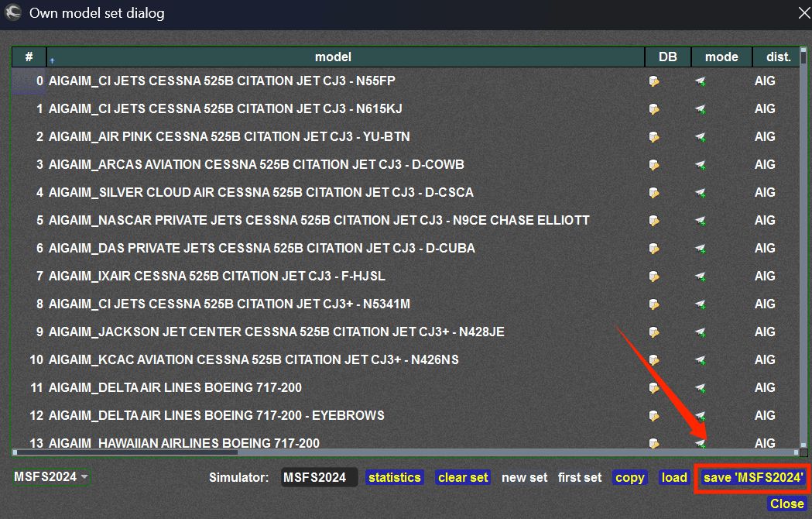Click DB icon for ARCAS AVIATION D-COWB row
This screenshot has height=519, width=812.
tap(654, 165)
